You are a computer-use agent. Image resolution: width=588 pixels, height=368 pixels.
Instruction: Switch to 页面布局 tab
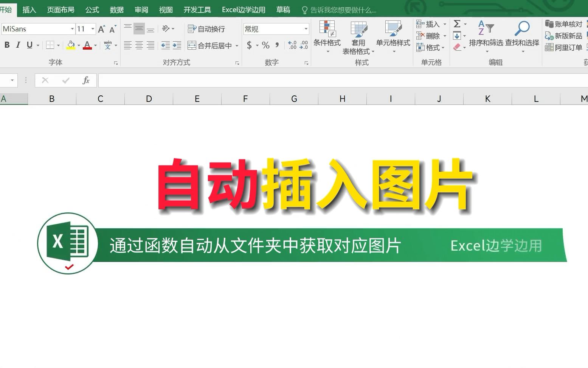[x=61, y=10]
